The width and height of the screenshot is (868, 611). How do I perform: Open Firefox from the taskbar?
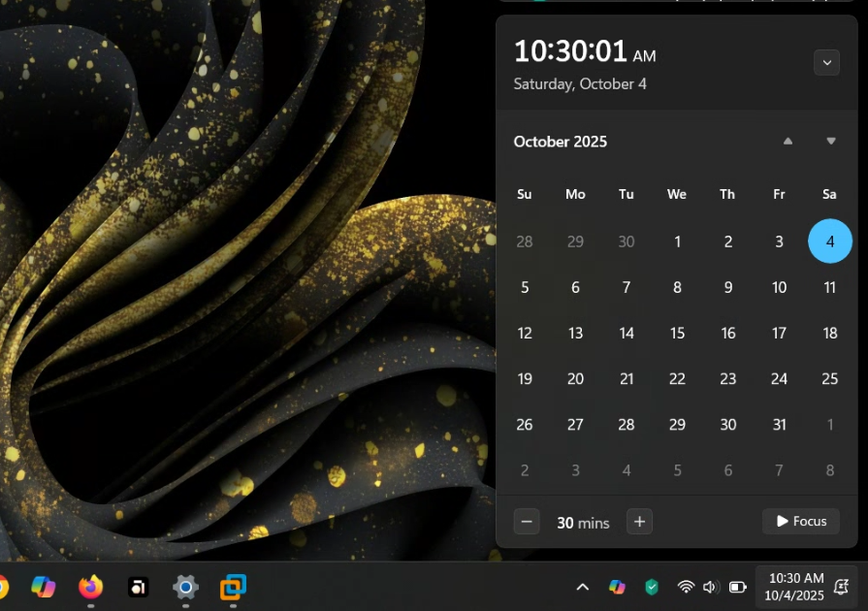point(90,587)
